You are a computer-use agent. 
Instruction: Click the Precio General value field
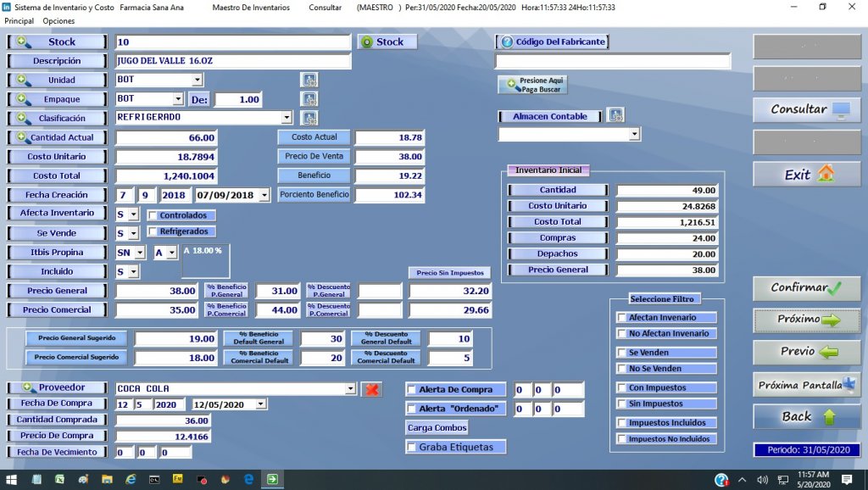pos(166,291)
